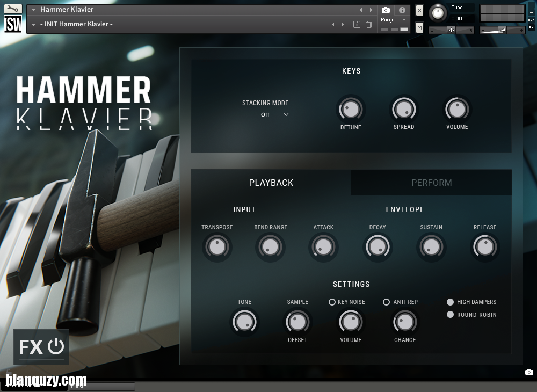Load previous snapshot arrow
The image size is (537, 392).
click(333, 24)
